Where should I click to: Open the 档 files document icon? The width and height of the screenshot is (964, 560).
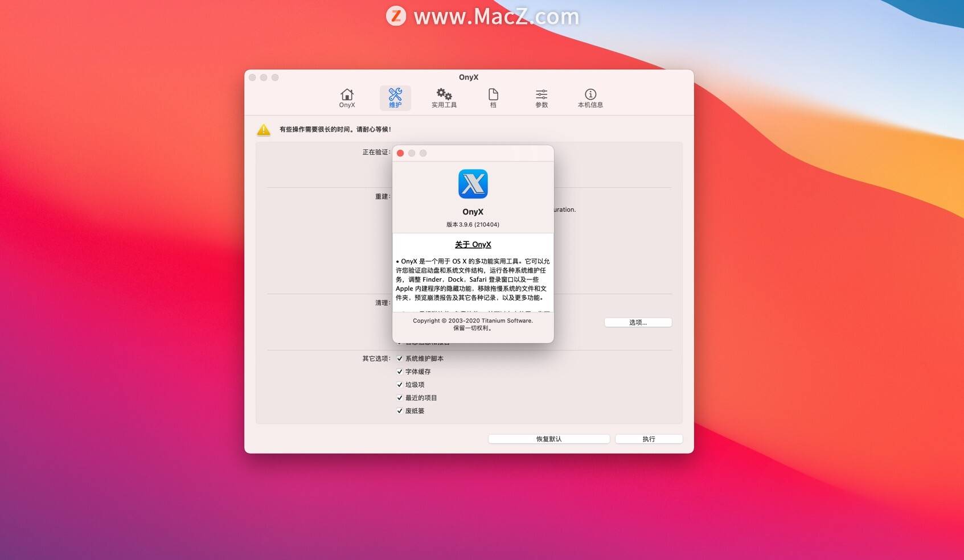click(x=493, y=98)
